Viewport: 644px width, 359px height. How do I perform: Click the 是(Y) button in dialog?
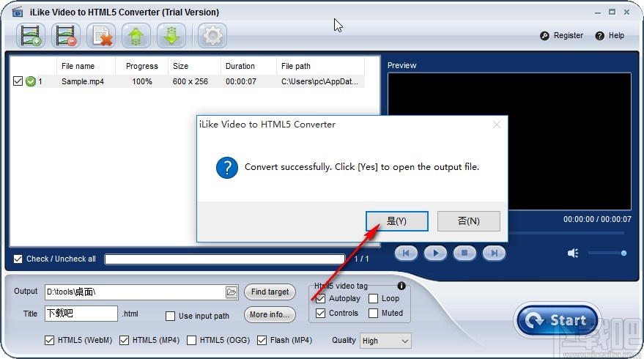(397, 221)
